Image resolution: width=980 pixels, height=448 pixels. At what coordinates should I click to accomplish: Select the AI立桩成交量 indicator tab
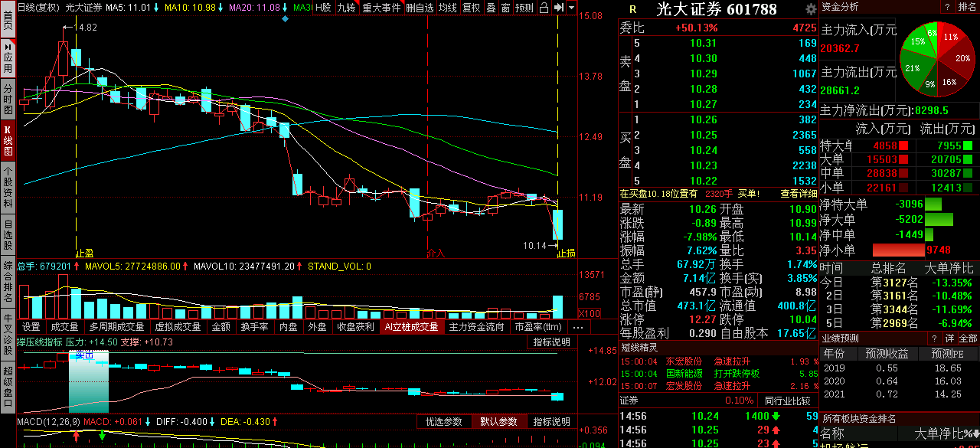(411, 327)
